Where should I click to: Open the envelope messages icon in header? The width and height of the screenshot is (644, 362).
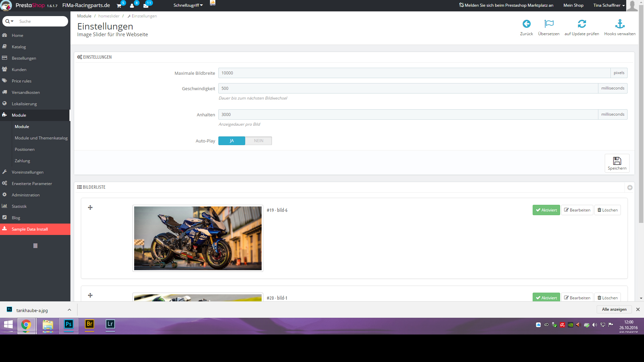pos(146,6)
